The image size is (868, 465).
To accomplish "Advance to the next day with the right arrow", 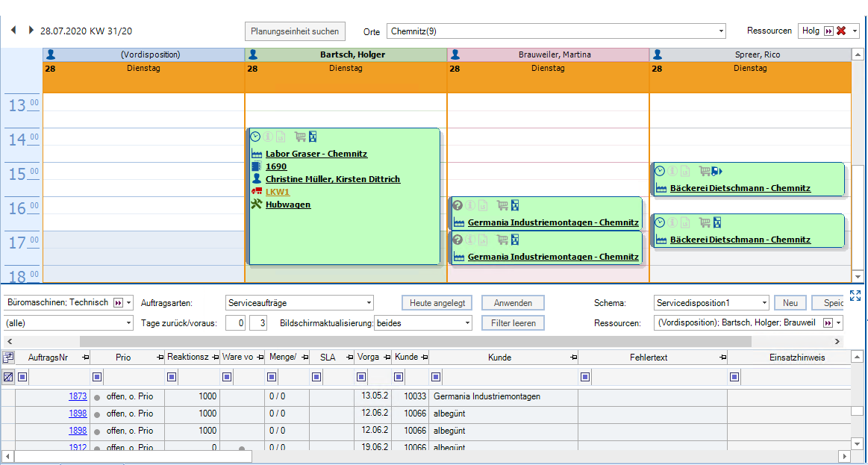I will (31, 31).
